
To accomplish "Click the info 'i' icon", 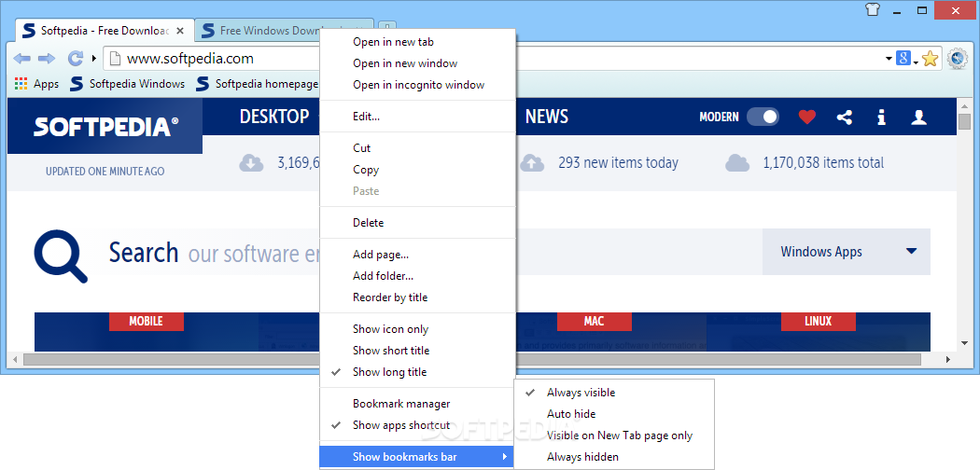I will coord(881,117).
